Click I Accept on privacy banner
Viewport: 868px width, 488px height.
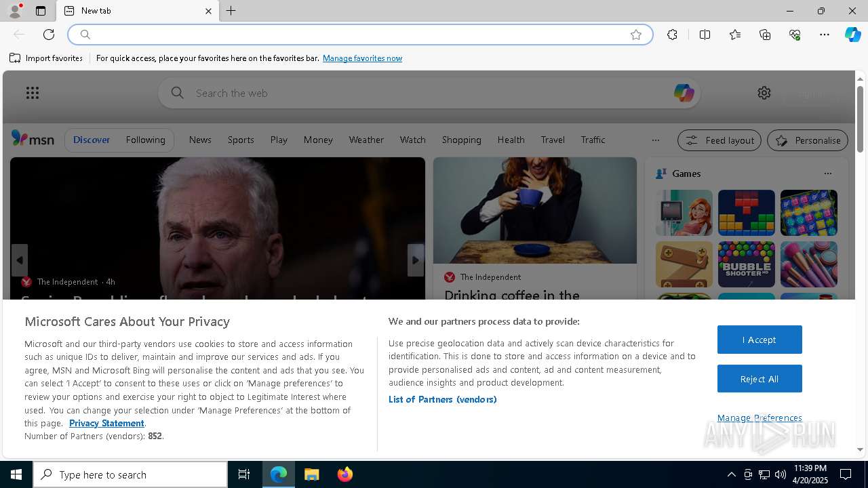pyautogui.click(x=759, y=340)
